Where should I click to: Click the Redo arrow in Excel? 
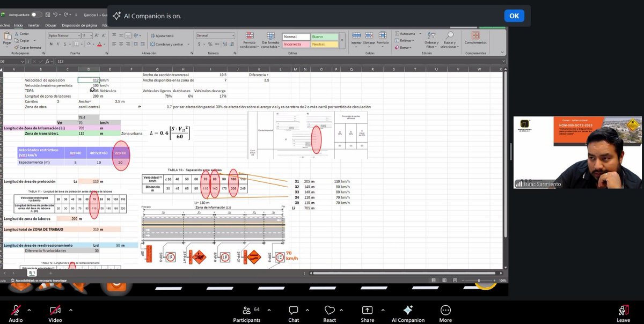[x=66, y=14]
